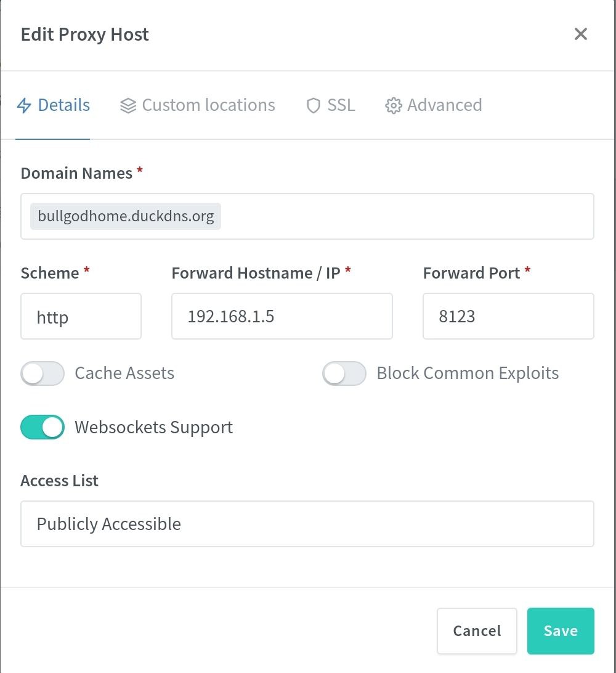The height and width of the screenshot is (673, 616).
Task: Go to the Advanced tab
Action: pos(444,105)
